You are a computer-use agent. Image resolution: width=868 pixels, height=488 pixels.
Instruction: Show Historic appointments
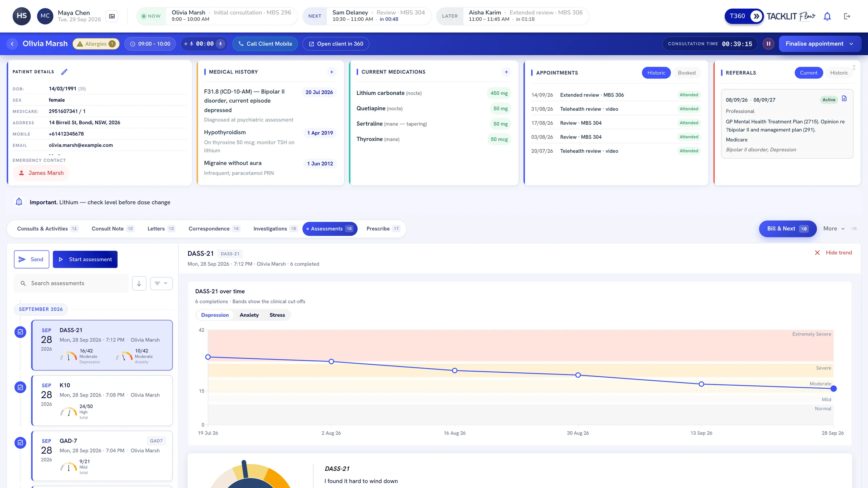click(656, 73)
